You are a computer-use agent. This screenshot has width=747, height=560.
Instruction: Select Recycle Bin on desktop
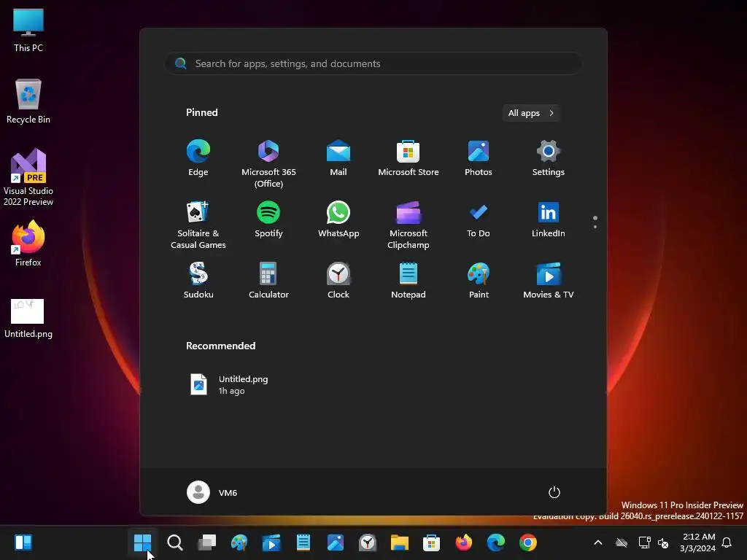28,101
